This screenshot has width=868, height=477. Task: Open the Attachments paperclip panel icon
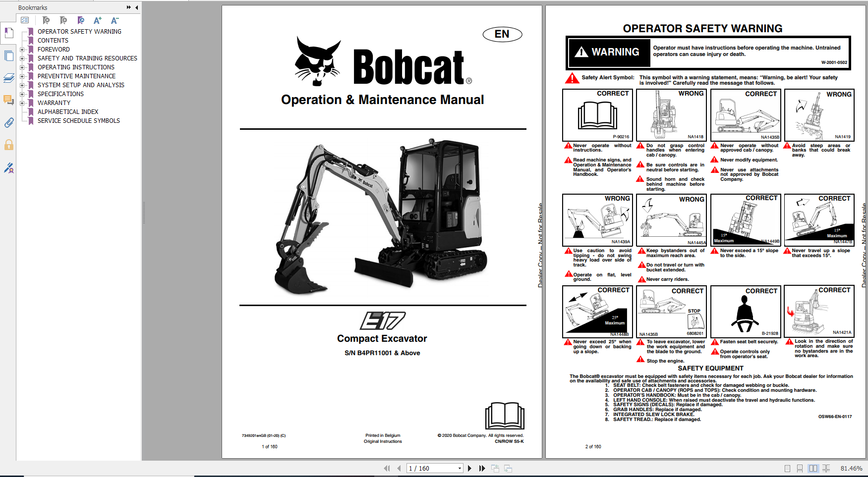8,122
